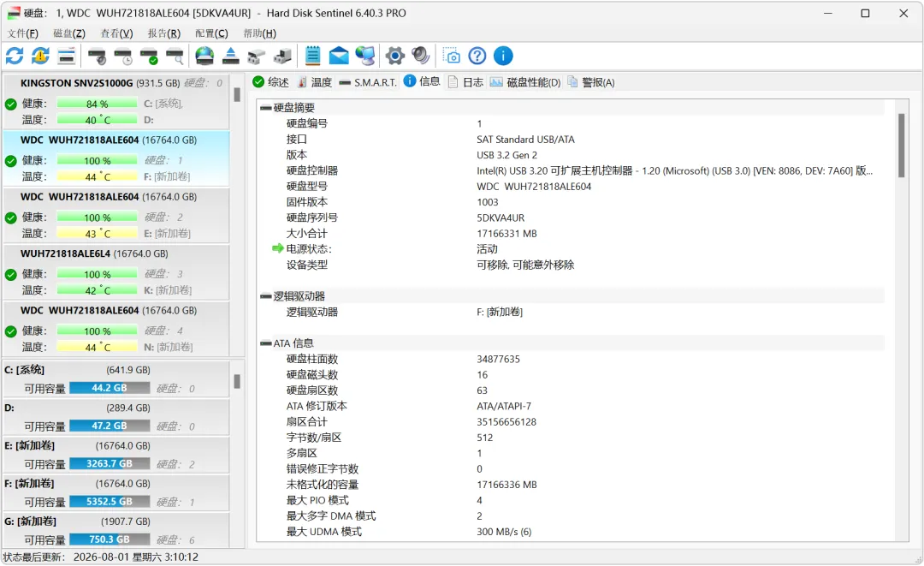Image resolution: width=924 pixels, height=566 pixels.
Task: Collapse the 逻辑驱动器 section
Action: pyautogui.click(x=266, y=296)
